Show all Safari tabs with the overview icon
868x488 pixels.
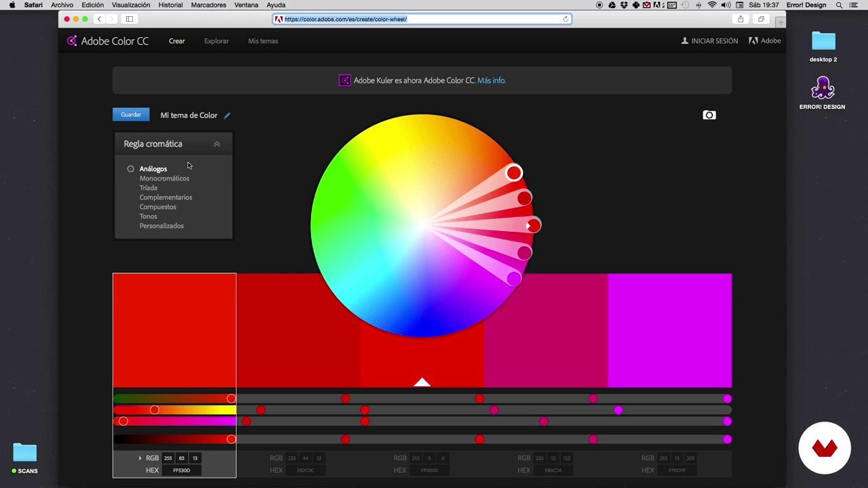click(761, 19)
